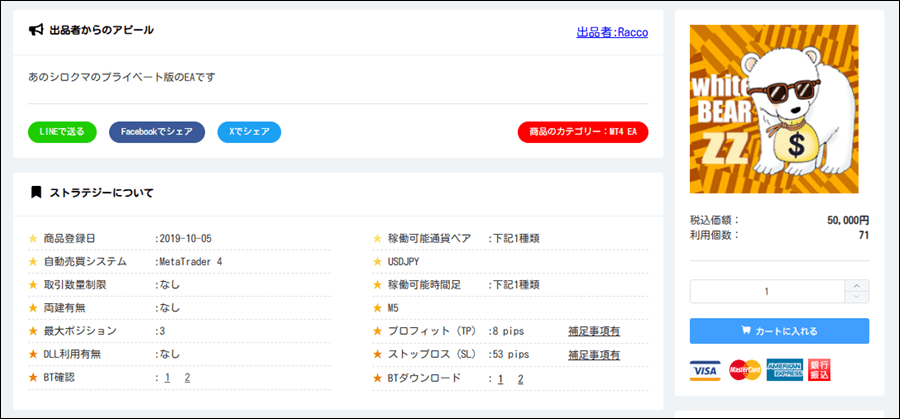This screenshot has height=419, width=900.
Task: Click the 最大ポジション value 3
Action: click(162, 331)
